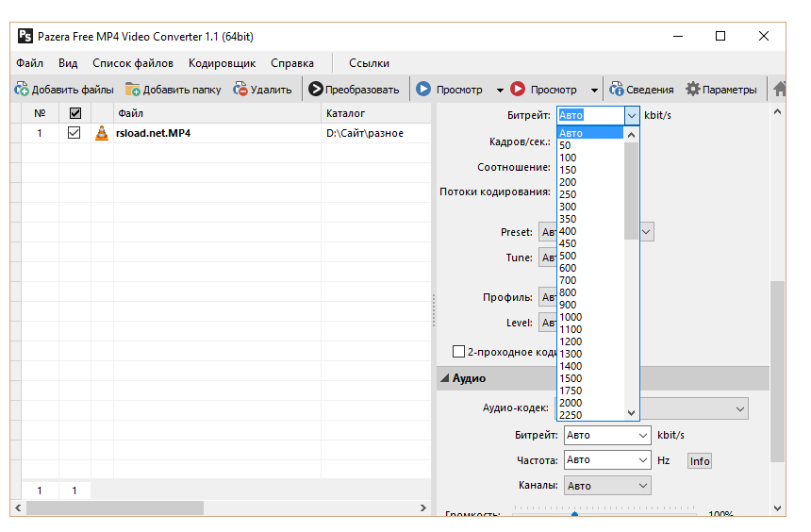The width and height of the screenshot is (811, 532).
Task: Click the VLC cone icon of rsload.net.MP4
Action: click(x=102, y=133)
